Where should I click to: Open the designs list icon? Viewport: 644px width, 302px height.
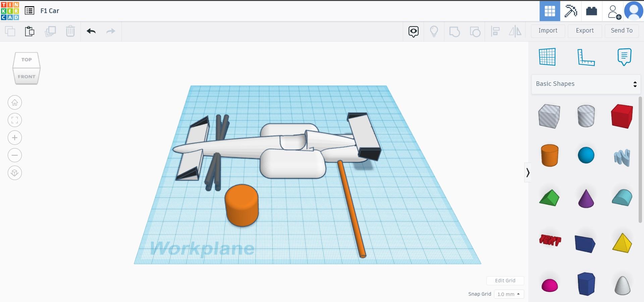pyautogui.click(x=30, y=11)
